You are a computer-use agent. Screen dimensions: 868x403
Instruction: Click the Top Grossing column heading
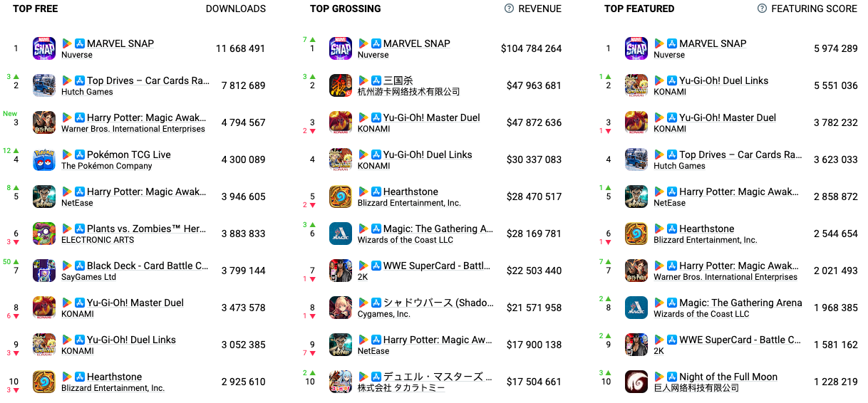tap(345, 9)
